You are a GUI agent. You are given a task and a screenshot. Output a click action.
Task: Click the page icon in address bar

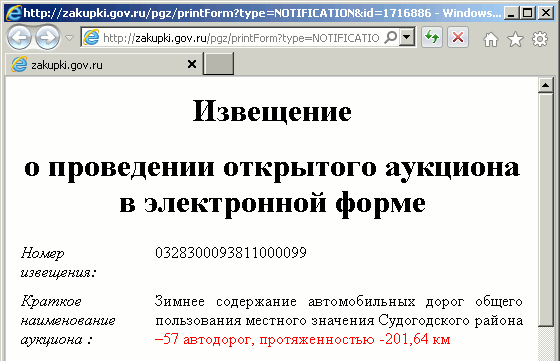91,37
